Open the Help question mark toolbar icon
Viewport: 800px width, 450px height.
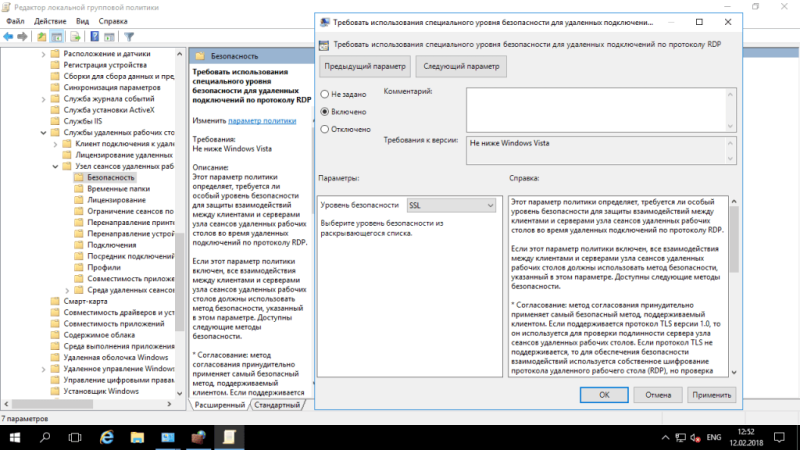click(94, 37)
